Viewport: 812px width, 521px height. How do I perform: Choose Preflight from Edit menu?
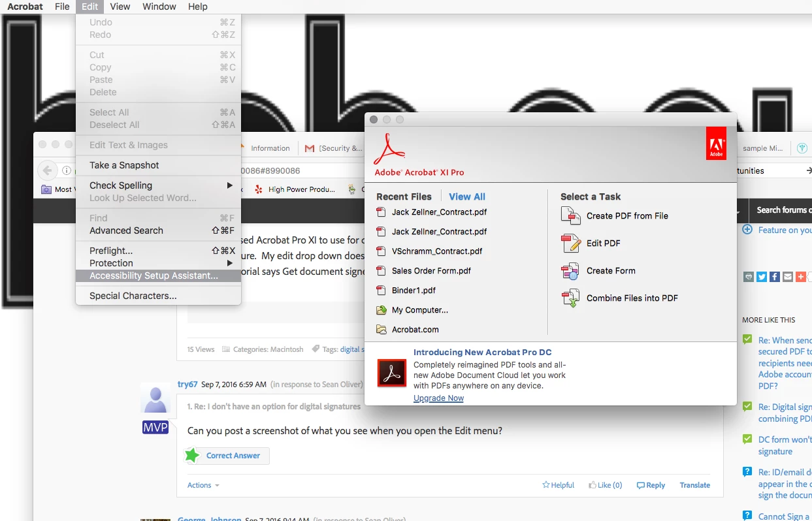pyautogui.click(x=158, y=251)
